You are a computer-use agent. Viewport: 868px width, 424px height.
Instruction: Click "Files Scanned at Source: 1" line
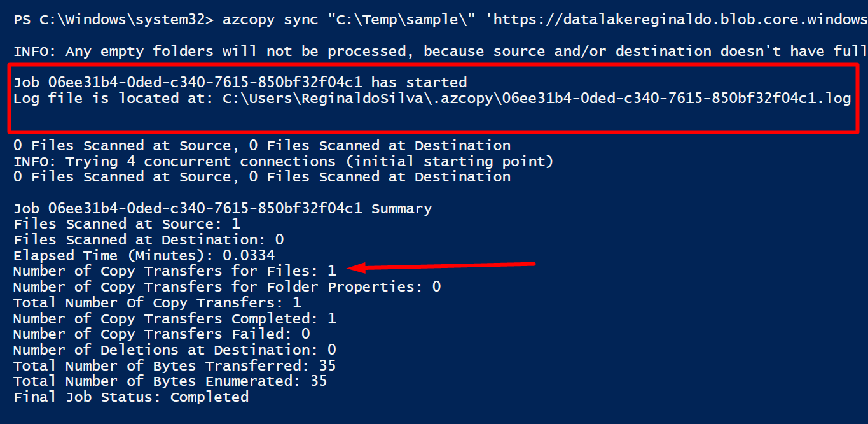(x=127, y=224)
